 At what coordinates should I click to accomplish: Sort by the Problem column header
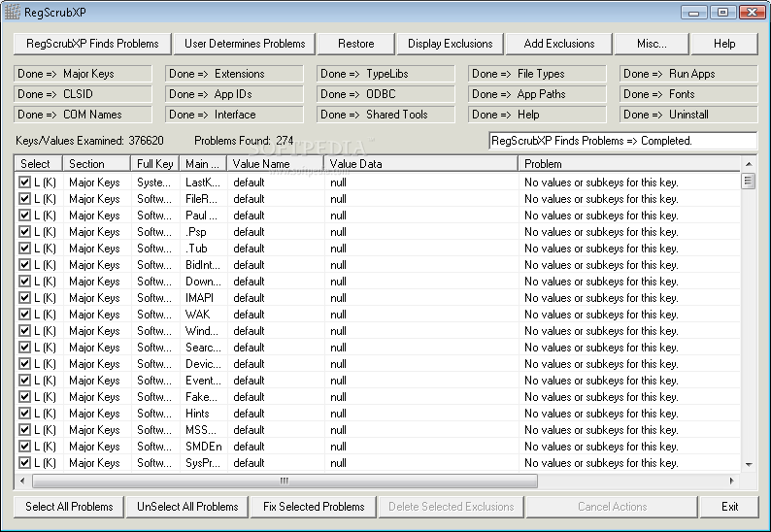tap(629, 164)
